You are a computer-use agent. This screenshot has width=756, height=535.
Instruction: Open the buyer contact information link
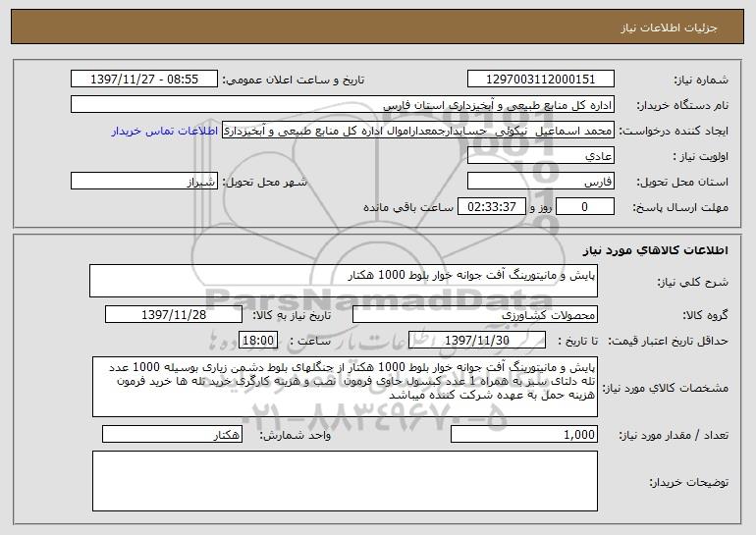[165, 132]
